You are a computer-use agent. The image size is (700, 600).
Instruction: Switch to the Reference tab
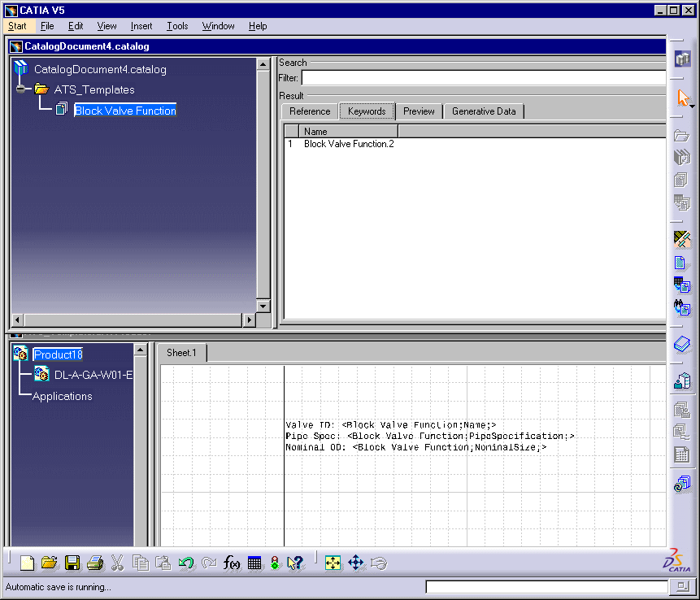coord(310,111)
